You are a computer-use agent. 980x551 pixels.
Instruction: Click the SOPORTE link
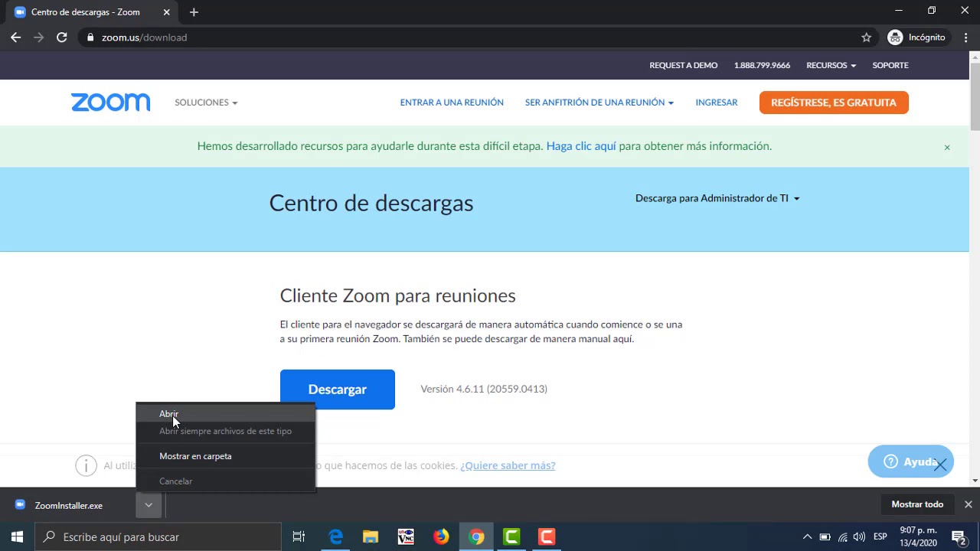[890, 65]
